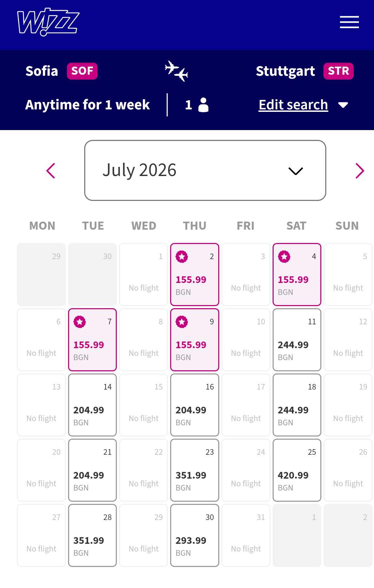Screen dimensions: 374x588
Task: Choose July 25 flight at 420.99 BGN
Action: click(297, 470)
